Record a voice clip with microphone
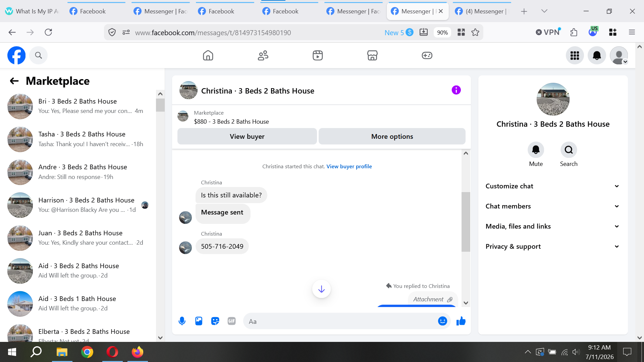This screenshot has height=362, width=644. [x=182, y=321]
